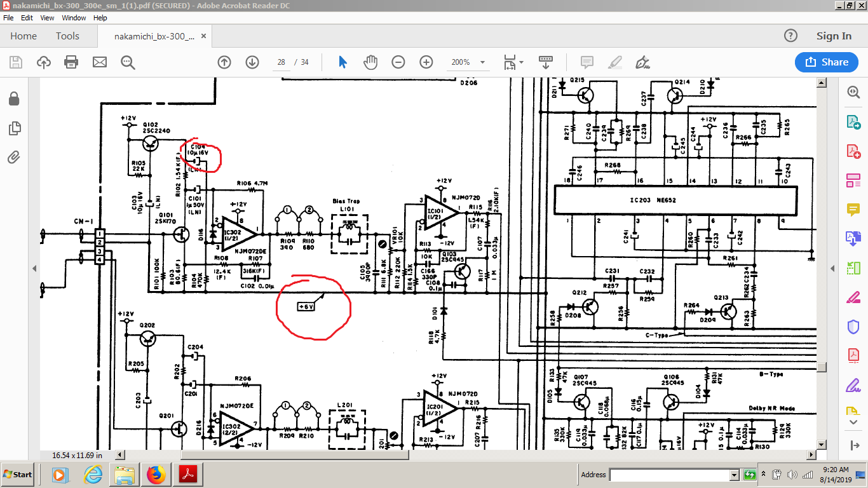Collapse the right tools pane arrow

tap(833, 269)
